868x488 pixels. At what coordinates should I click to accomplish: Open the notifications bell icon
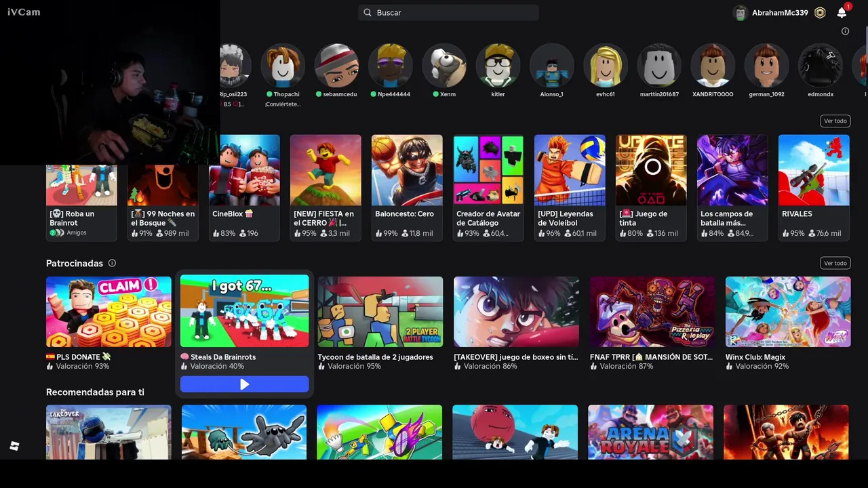click(x=842, y=12)
